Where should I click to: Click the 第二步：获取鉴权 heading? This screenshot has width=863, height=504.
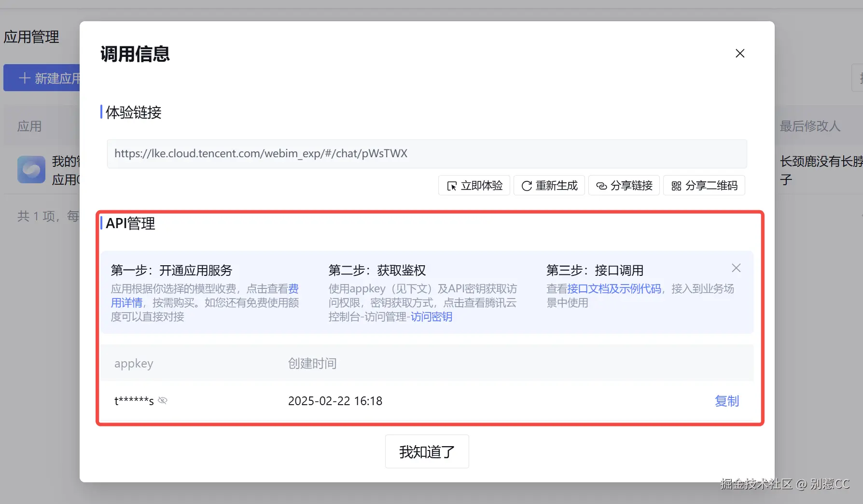click(377, 270)
